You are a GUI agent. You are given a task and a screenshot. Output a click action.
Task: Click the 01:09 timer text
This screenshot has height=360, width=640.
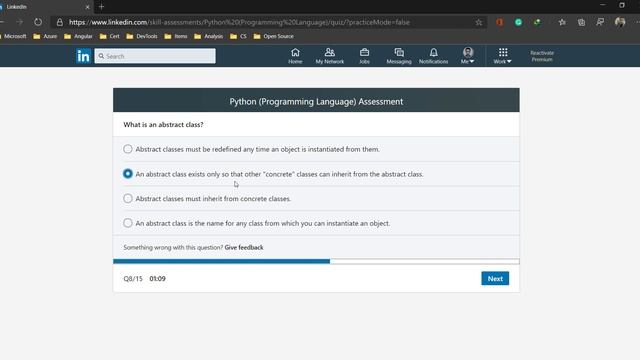click(x=157, y=278)
